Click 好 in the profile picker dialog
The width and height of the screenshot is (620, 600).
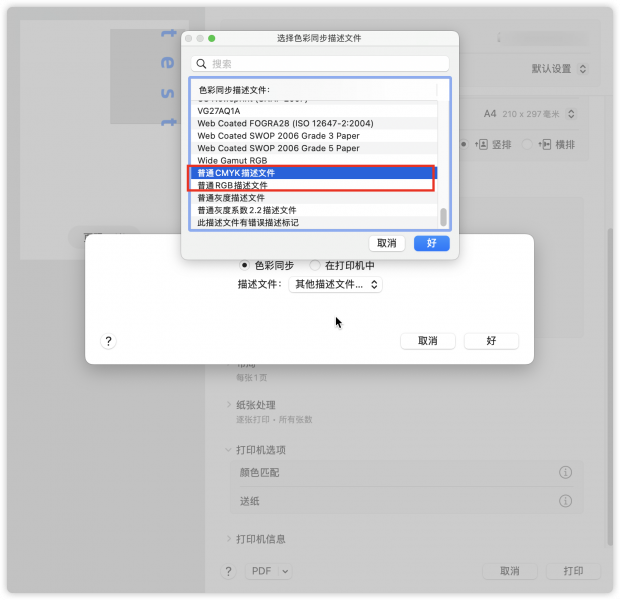(x=431, y=243)
